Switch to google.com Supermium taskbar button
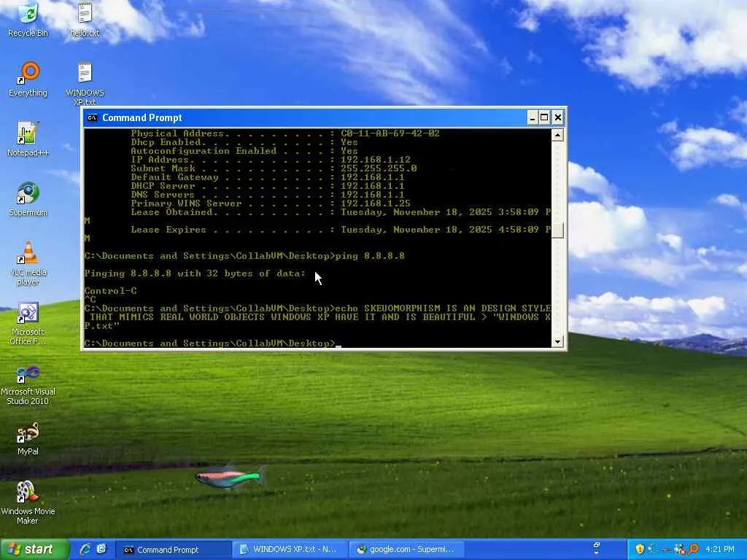 pyautogui.click(x=407, y=550)
